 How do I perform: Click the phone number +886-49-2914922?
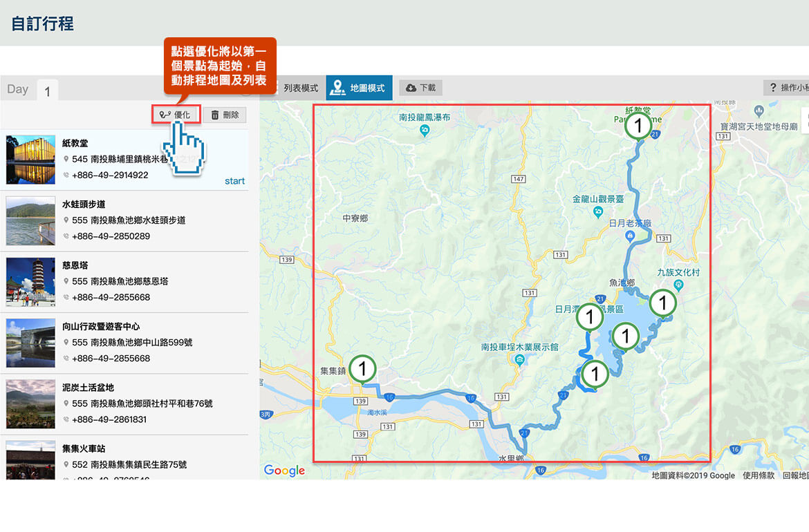pyautogui.click(x=111, y=175)
